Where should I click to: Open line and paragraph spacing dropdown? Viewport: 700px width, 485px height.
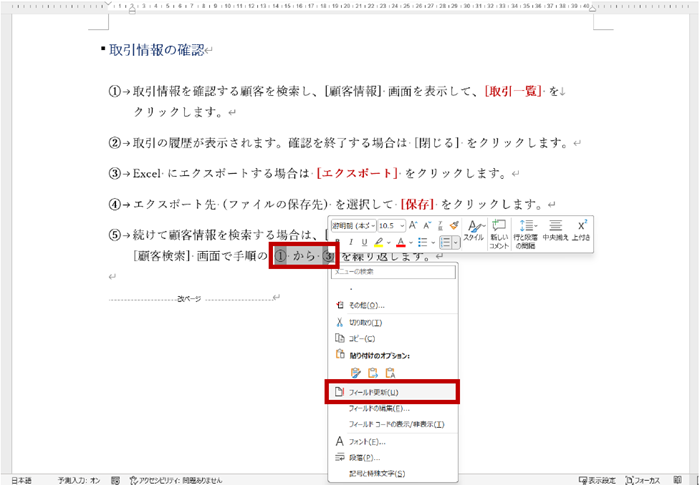528,230
